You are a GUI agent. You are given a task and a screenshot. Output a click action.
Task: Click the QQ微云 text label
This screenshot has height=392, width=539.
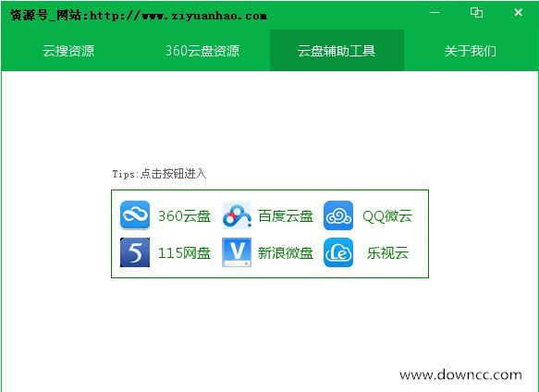(387, 216)
